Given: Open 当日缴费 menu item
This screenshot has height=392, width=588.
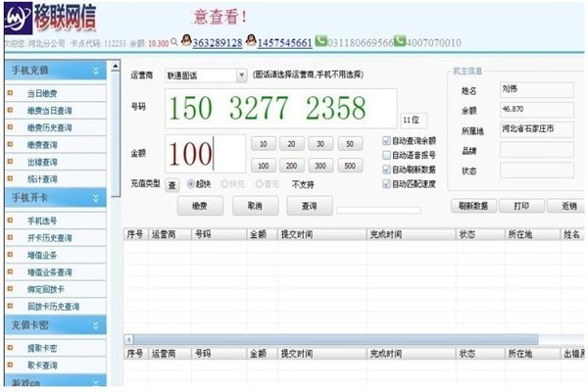Looking at the screenshot, I should 42,93.
